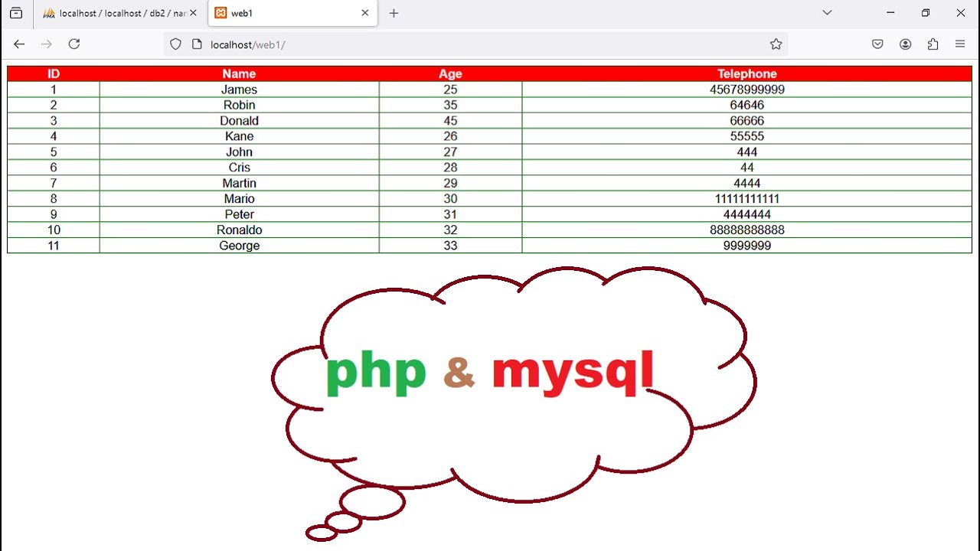This screenshot has height=551, width=980.
Task: Open a new tab with plus button
Action: tap(394, 13)
